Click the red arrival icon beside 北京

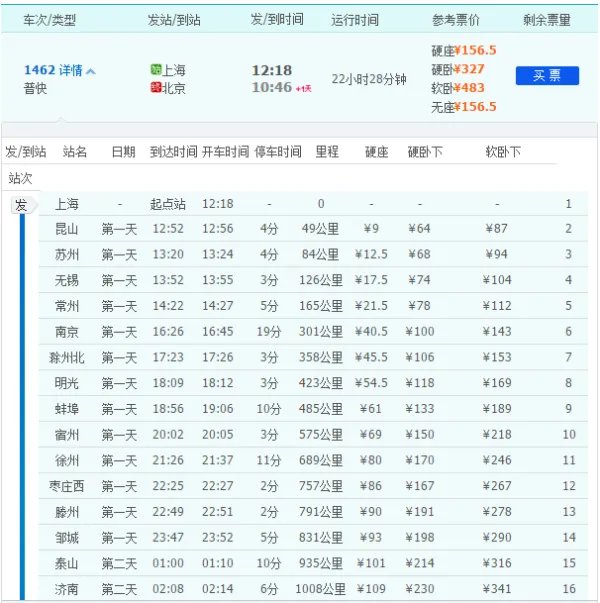155,87
